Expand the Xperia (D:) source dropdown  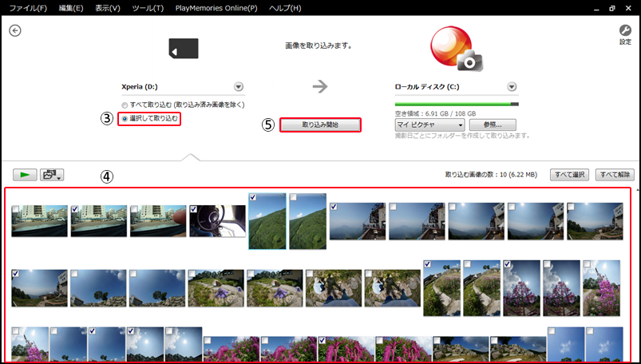point(239,87)
